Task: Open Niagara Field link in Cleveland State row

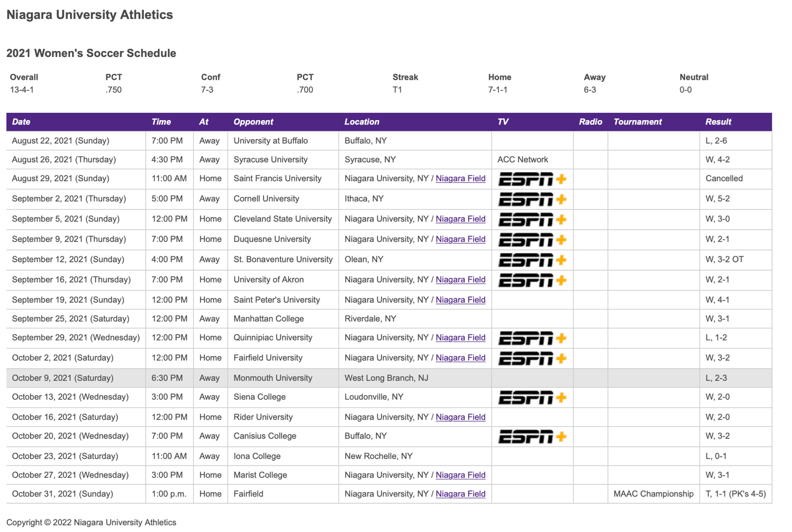Action: (x=460, y=219)
